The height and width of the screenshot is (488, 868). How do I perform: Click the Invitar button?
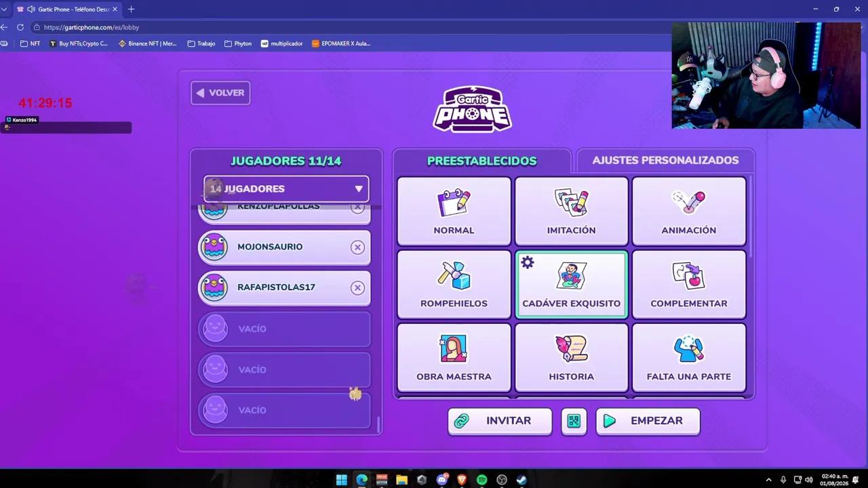tap(500, 421)
